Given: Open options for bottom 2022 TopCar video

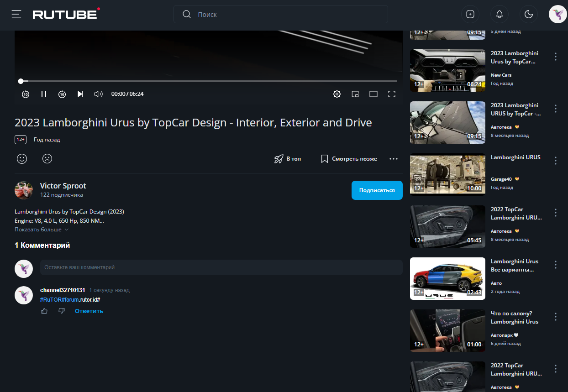Looking at the screenshot, I should point(556,369).
